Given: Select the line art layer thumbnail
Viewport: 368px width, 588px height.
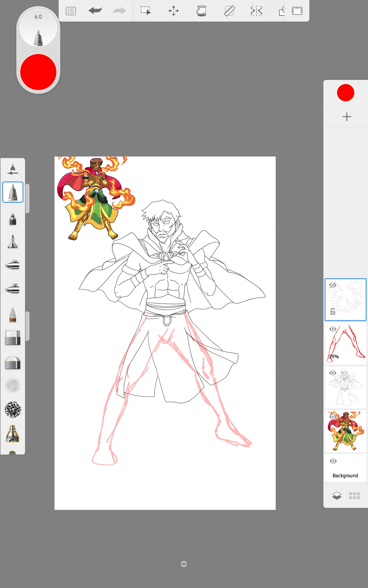Looking at the screenshot, I should [x=345, y=387].
